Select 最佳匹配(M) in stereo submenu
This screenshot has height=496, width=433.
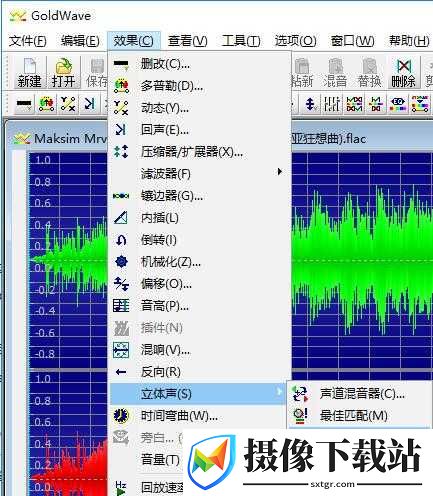[360, 416]
